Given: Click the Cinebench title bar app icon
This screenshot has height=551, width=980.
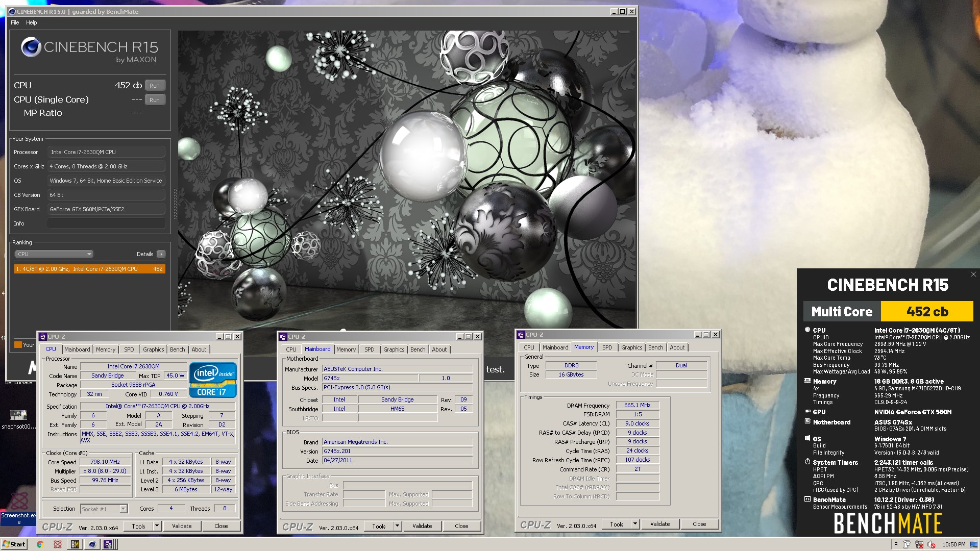Looking at the screenshot, I should click(x=13, y=11).
